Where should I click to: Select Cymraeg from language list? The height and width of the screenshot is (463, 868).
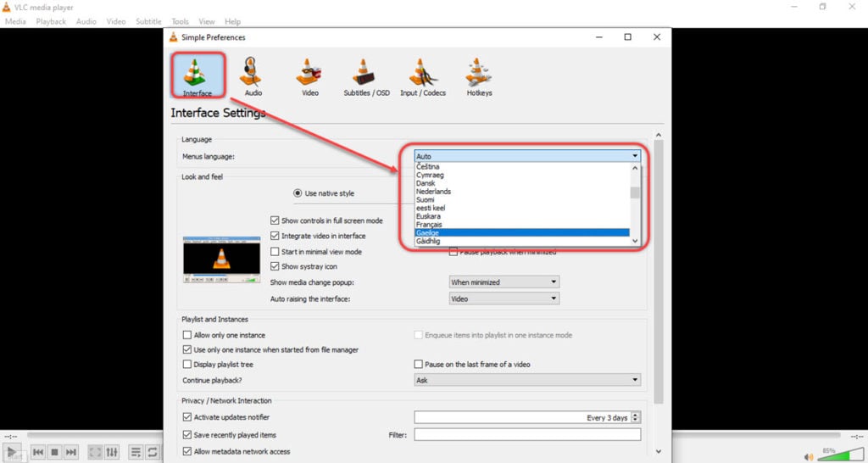coord(522,175)
